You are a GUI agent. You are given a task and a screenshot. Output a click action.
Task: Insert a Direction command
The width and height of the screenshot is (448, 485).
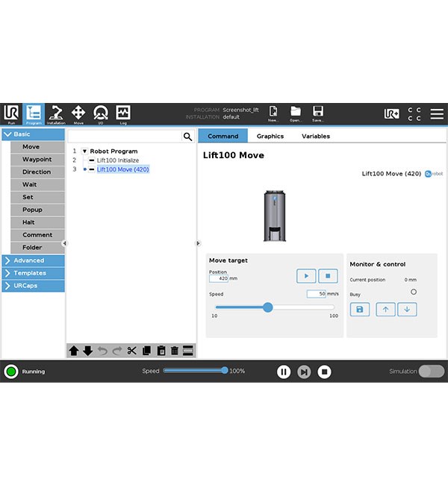click(x=37, y=172)
